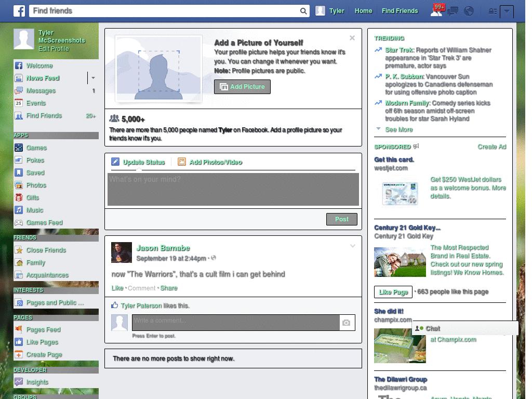Click the News Feed sidebar icon
The width and height of the screenshot is (532, 399).
(x=19, y=78)
